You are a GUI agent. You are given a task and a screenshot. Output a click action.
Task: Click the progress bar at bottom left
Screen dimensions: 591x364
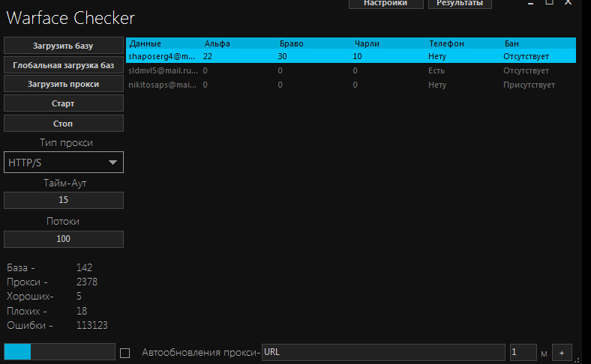[x=59, y=351]
